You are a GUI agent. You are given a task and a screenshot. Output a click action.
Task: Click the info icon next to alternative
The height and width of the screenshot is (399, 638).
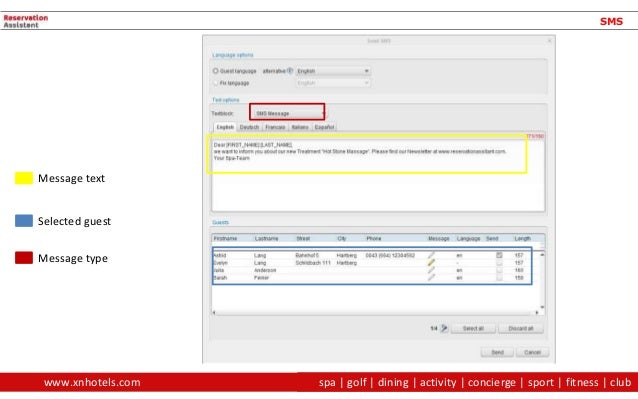290,70
